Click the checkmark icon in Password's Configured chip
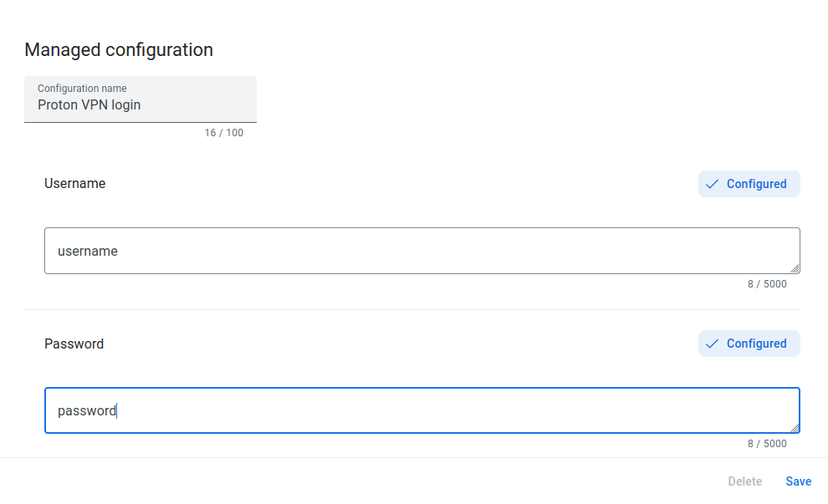 coord(712,344)
